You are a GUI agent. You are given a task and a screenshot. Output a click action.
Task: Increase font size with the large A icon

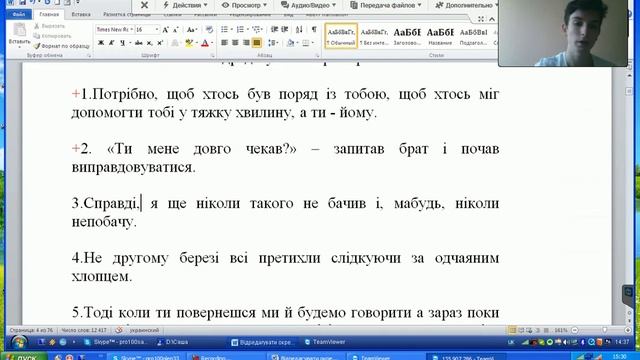click(165, 29)
